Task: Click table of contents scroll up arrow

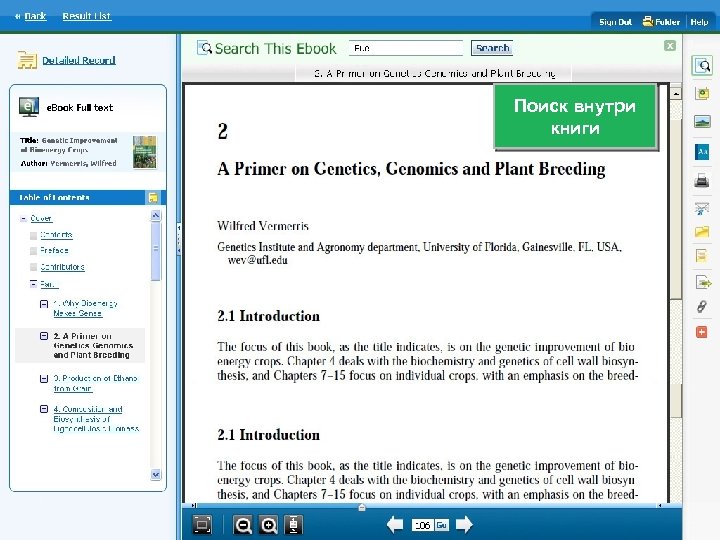Action: [x=156, y=215]
